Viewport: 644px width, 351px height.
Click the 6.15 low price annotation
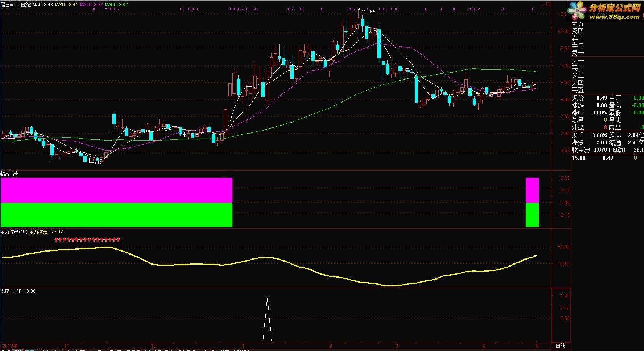pyautogui.click(x=98, y=162)
